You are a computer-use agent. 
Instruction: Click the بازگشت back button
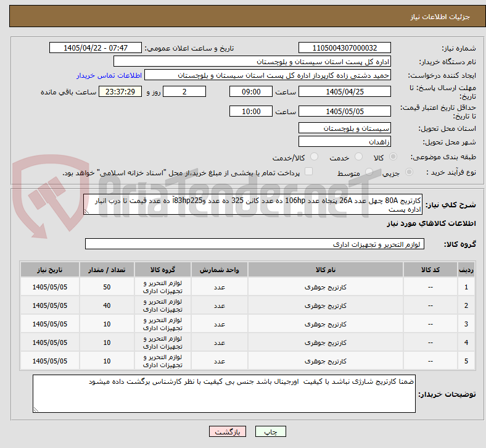click(228, 431)
